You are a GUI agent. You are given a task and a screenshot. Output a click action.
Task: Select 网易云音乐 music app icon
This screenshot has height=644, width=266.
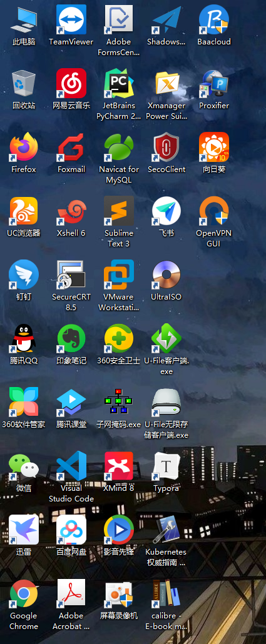pos(71,83)
